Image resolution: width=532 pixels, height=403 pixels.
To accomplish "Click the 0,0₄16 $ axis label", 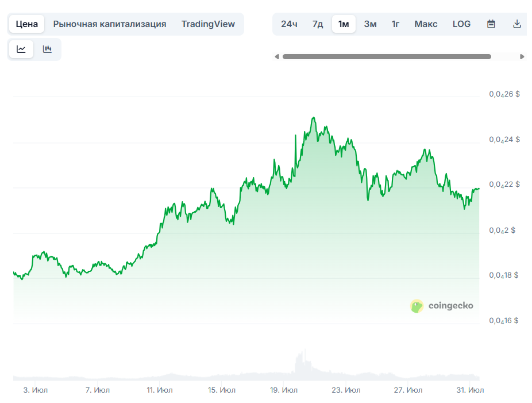I will [503, 320].
